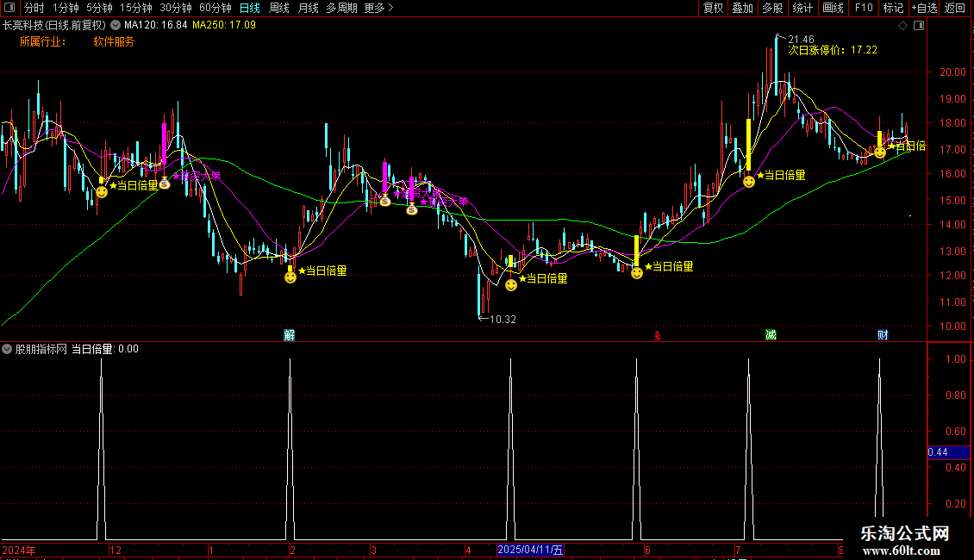Select the 60分钟 period
Viewport: 974px width, 560px height.
click(x=215, y=8)
